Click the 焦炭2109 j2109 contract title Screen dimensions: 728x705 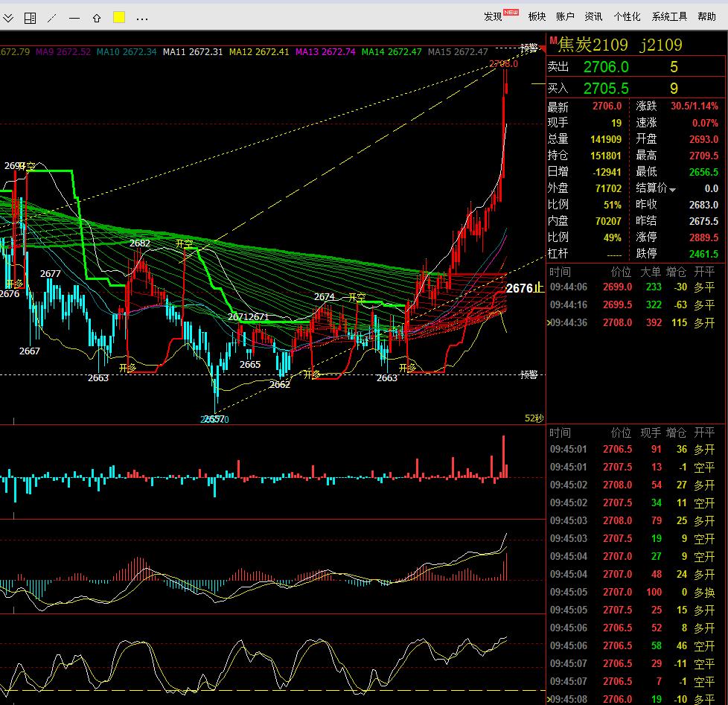pyautogui.click(x=620, y=45)
